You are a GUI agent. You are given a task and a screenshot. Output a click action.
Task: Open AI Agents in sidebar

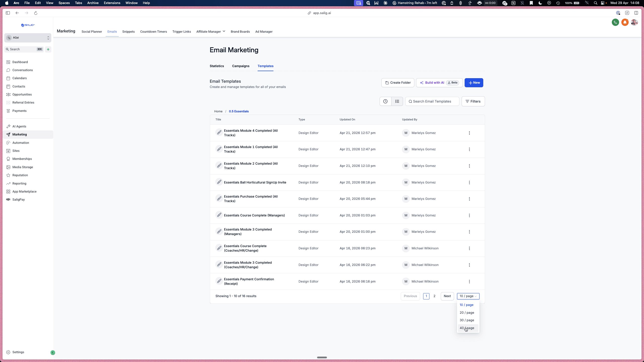pyautogui.click(x=19, y=126)
